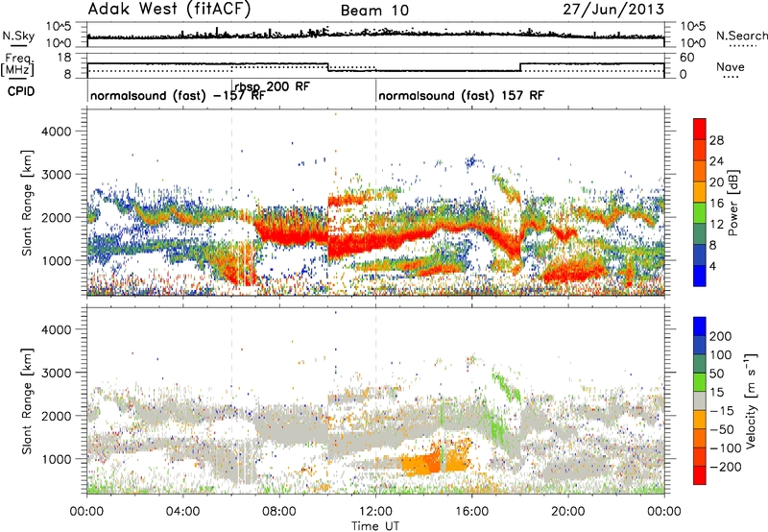Click the 'Power [dB]' colorbar title

click(732, 203)
